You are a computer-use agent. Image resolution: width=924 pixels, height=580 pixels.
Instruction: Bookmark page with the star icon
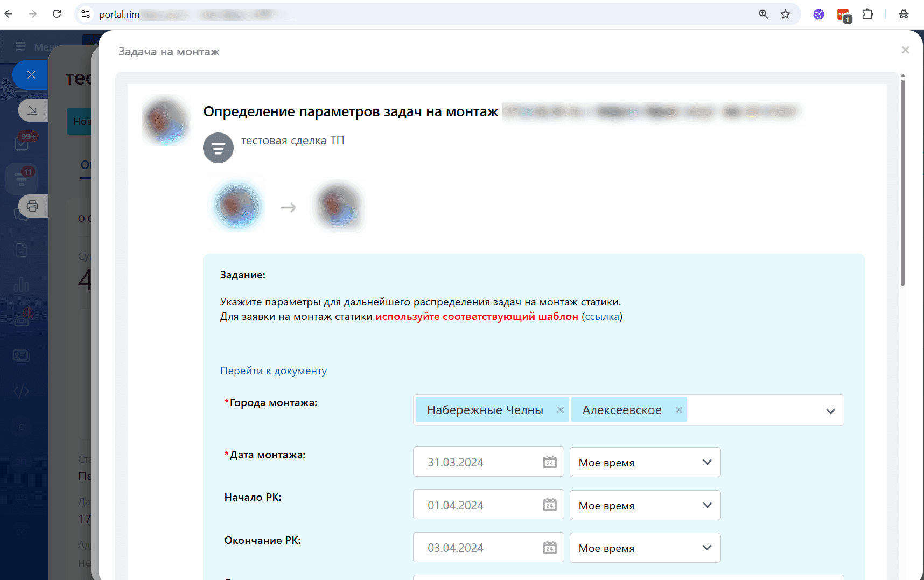[x=785, y=15]
